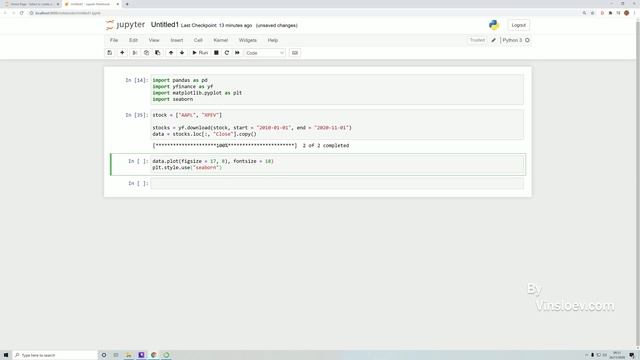Open Task View on taskbar
Viewport: 640px width, 360px height.
tap(116, 355)
